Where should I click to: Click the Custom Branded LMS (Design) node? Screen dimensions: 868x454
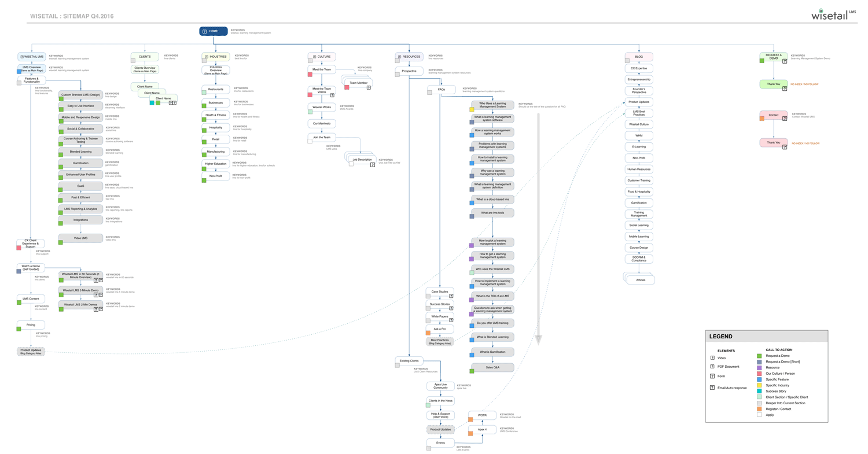point(80,95)
